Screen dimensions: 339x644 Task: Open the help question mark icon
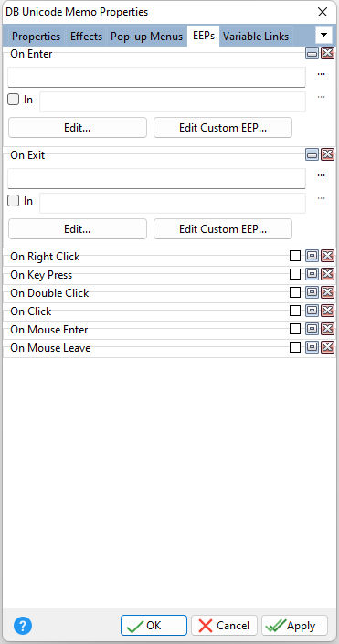pos(23,626)
